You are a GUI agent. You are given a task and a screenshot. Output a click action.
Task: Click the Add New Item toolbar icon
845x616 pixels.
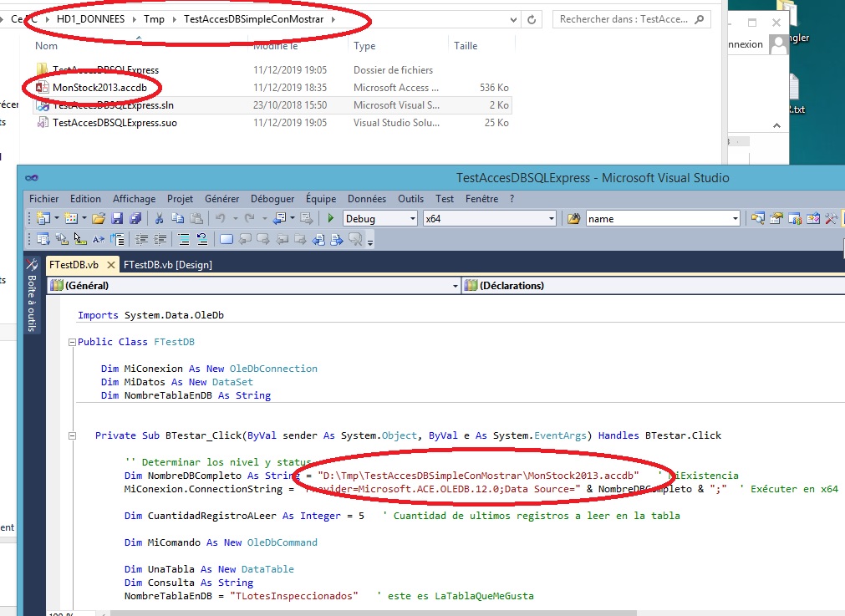pyautogui.click(x=70, y=218)
